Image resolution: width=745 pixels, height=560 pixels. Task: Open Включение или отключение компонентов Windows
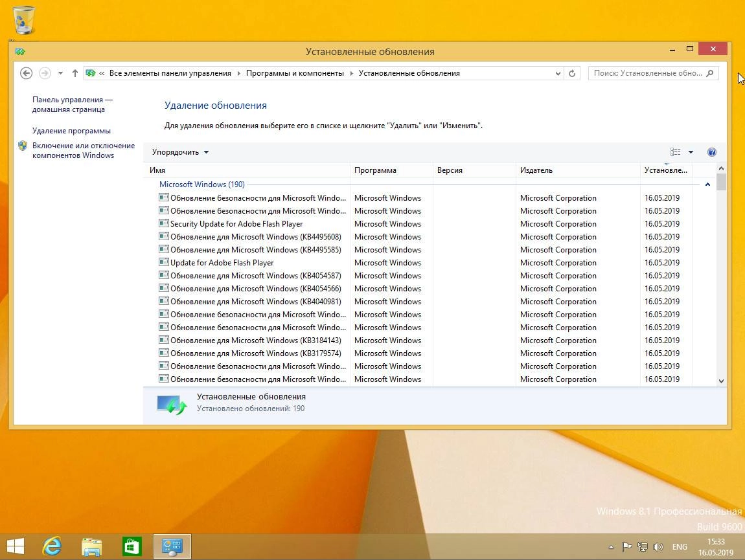tap(84, 151)
